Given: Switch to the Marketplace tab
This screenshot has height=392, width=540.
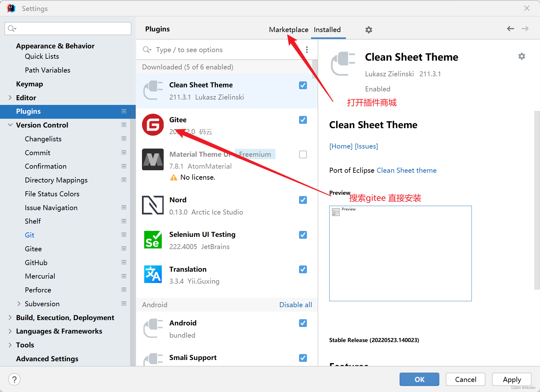Looking at the screenshot, I should [288, 30].
